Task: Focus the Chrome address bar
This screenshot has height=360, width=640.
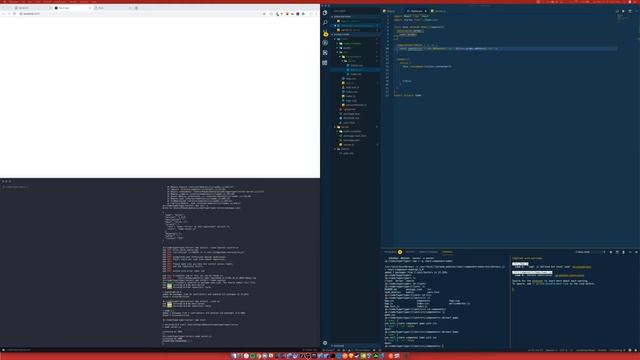Action: click(x=141, y=14)
